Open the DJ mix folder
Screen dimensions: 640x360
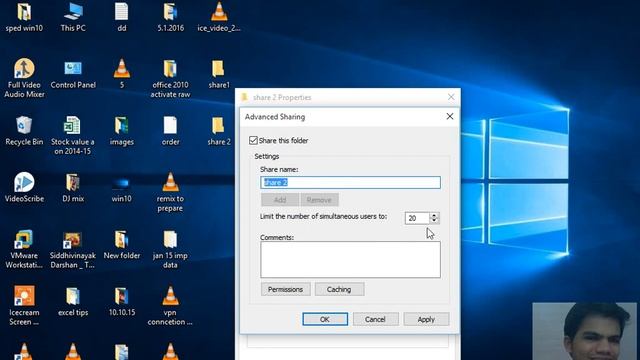(73, 187)
